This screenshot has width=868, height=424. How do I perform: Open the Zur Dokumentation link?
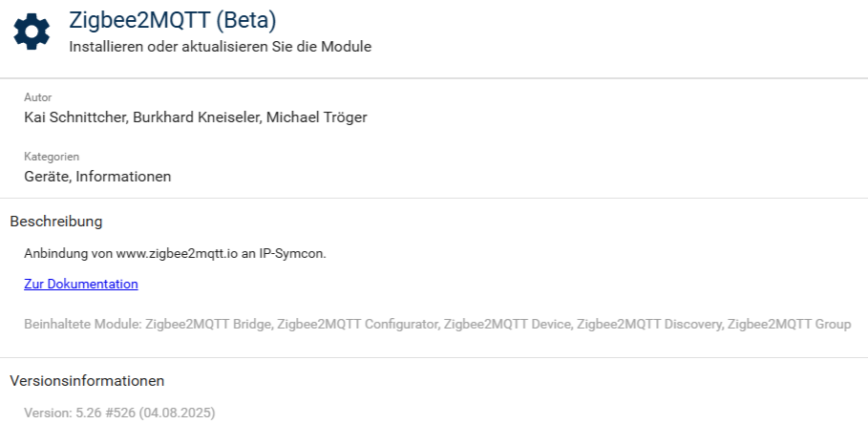[81, 284]
